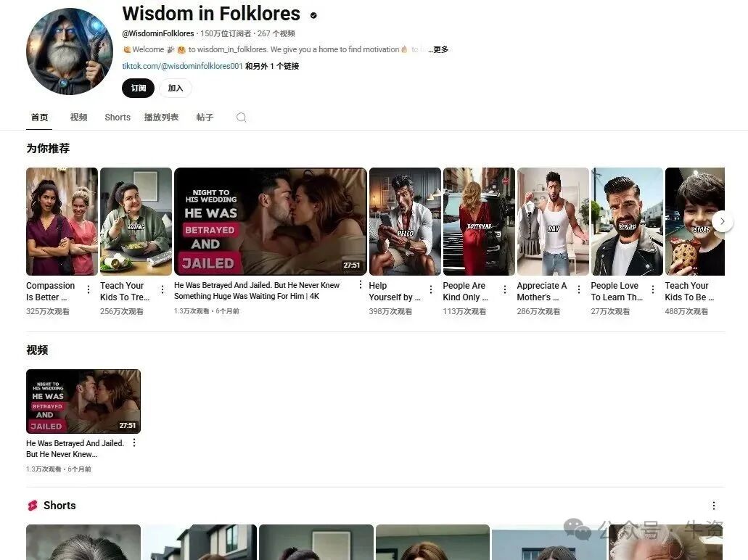The width and height of the screenshot is (748, 560).
Task: Play the People Love To Learn short thumbnail
Action: click(628, 221)
